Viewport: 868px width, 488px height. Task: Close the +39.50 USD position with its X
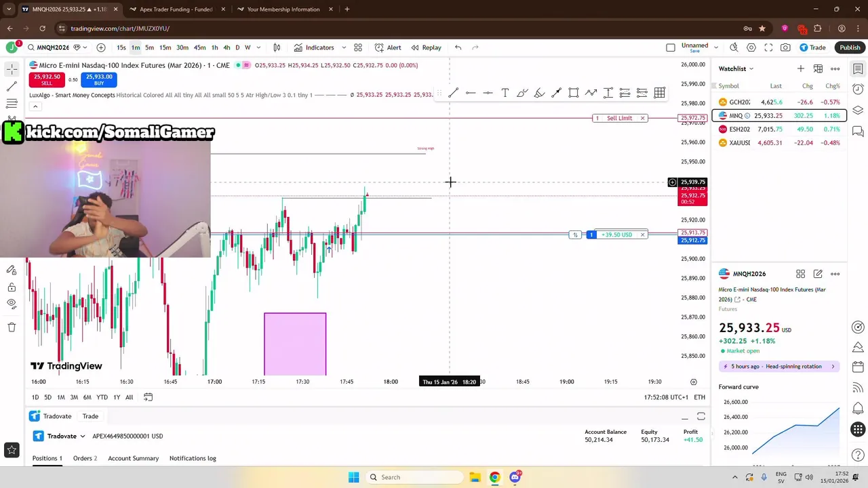[x=642, y=235]
